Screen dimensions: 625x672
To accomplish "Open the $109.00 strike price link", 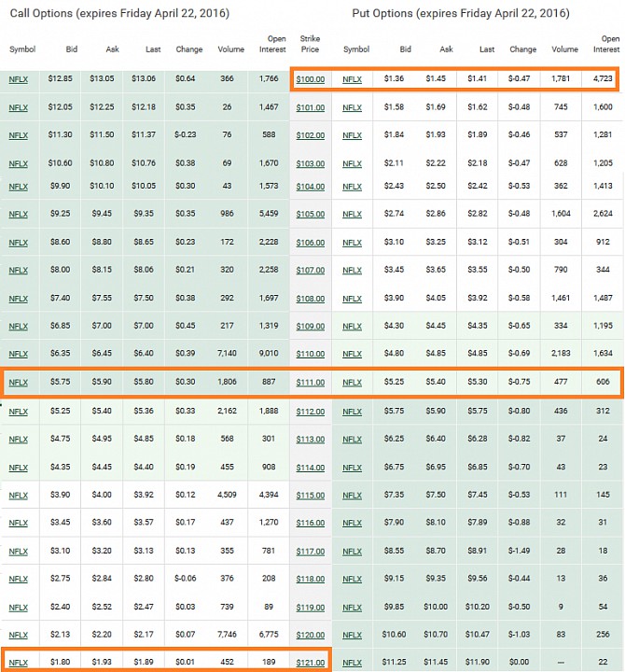I will 310,326.
